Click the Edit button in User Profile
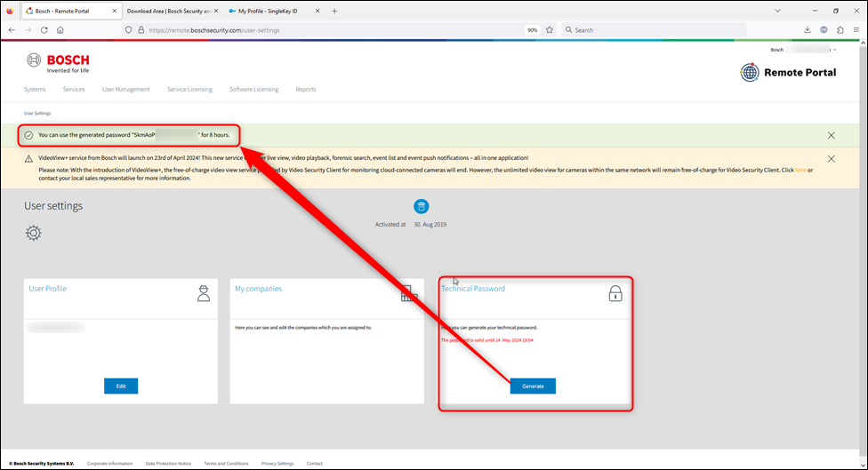Image resolution: width=868 pixels, height=470 pixels. tap(121, 386)
